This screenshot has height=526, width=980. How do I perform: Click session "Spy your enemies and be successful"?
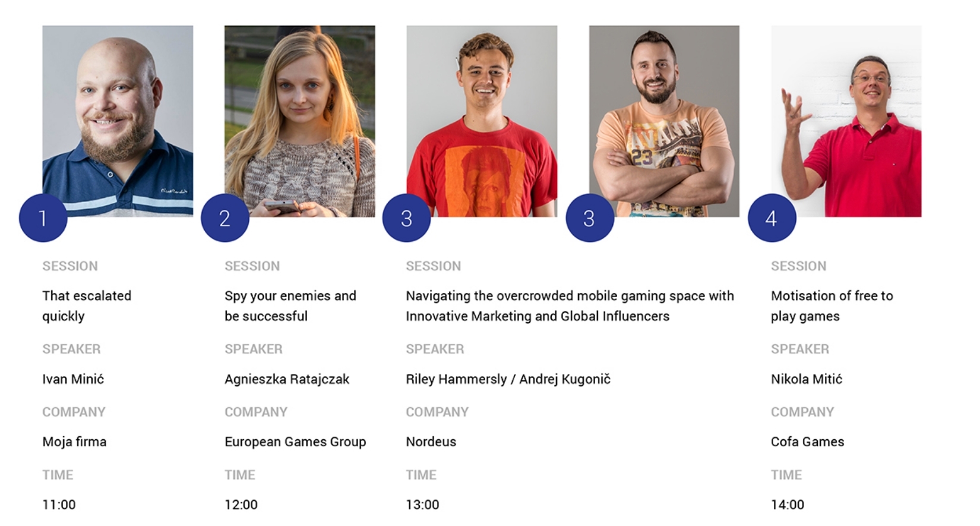click(x=290, y=305)
